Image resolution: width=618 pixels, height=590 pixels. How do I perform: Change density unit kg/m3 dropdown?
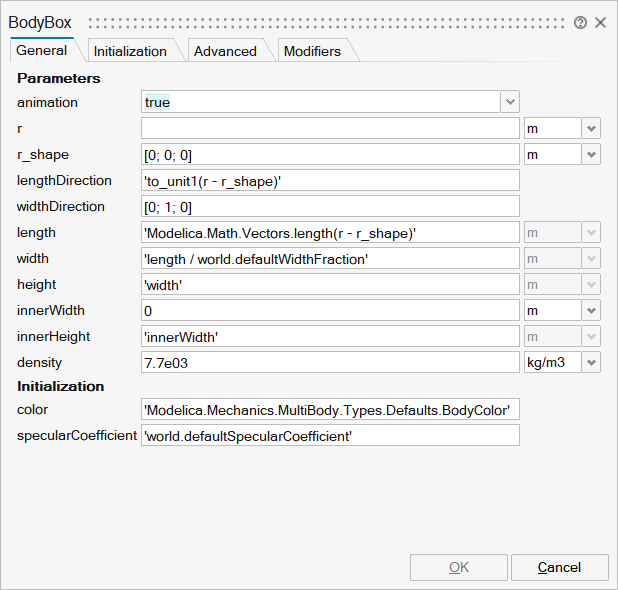(x=591, y=362)
